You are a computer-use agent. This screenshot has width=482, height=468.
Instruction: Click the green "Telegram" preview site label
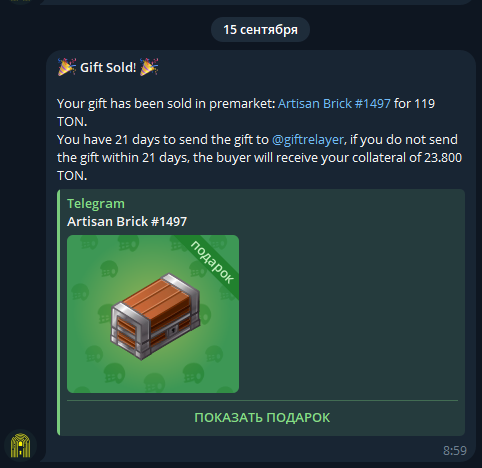click(x=96, y=204)
